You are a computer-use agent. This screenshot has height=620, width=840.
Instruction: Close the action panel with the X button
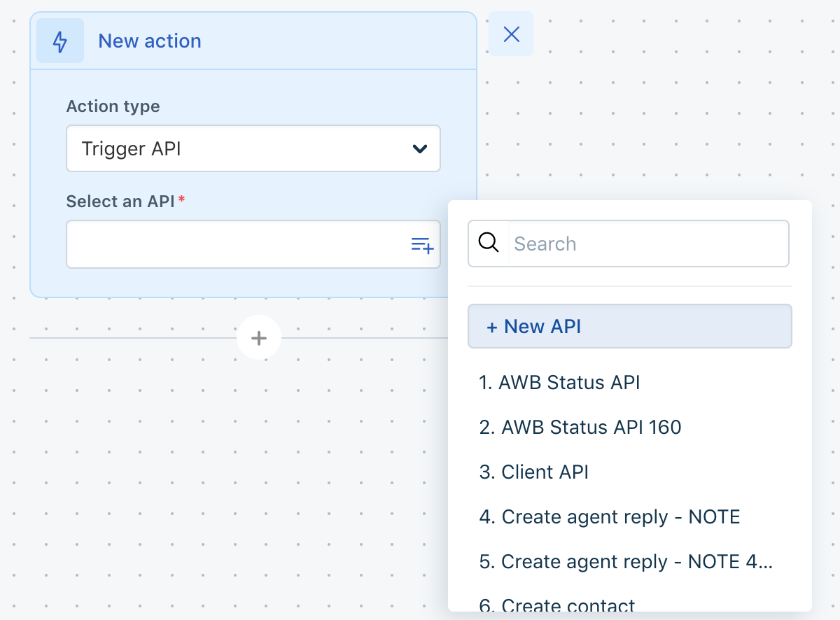(510, 34)
